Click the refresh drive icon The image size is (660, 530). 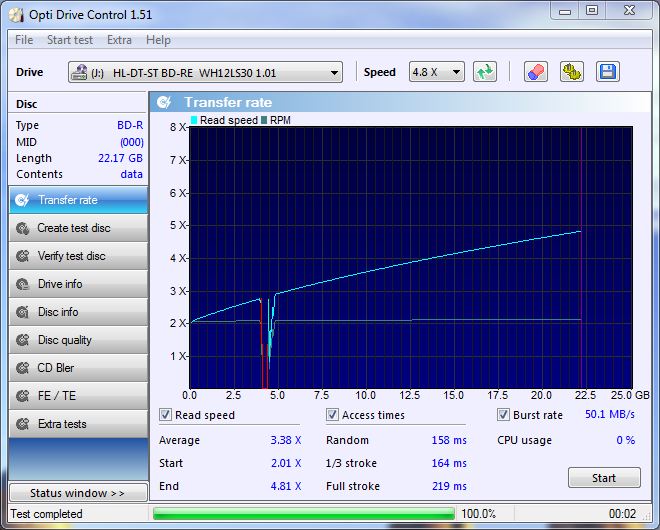[485, 72]
